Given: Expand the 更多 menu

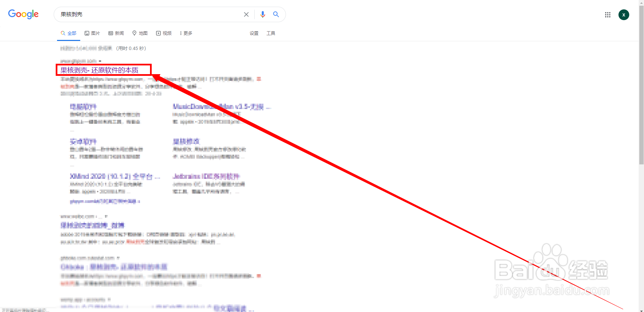Looking at the screenshot, I should tap(186, 33).
